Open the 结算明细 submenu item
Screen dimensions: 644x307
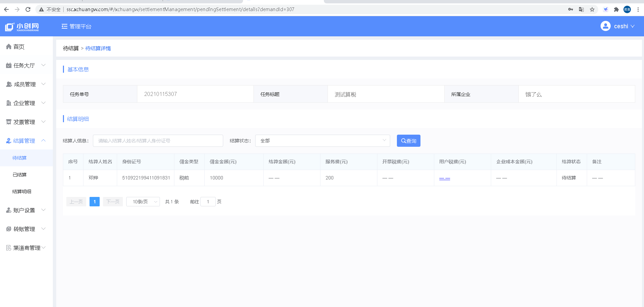[x=22, y=192]
